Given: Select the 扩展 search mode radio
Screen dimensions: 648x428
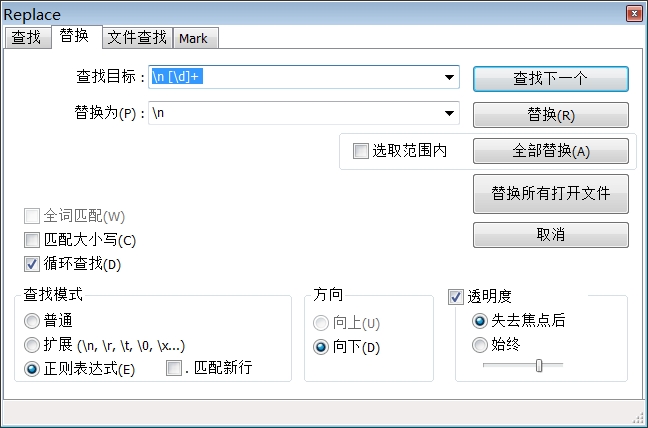Looking at the screenshot, I should (32, 345).
